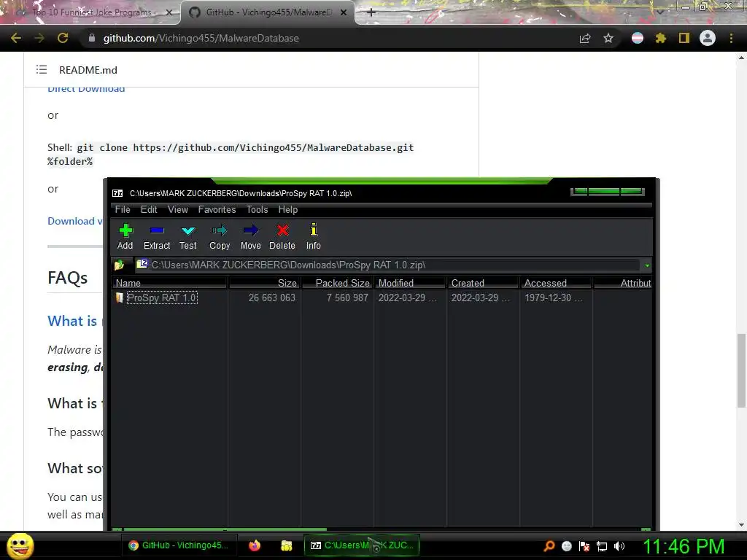The height and width of the screenshot is (560, 747).
Task: Click the Chrome address bar URL
Action: pyautogui.click(x=201, y=38)
